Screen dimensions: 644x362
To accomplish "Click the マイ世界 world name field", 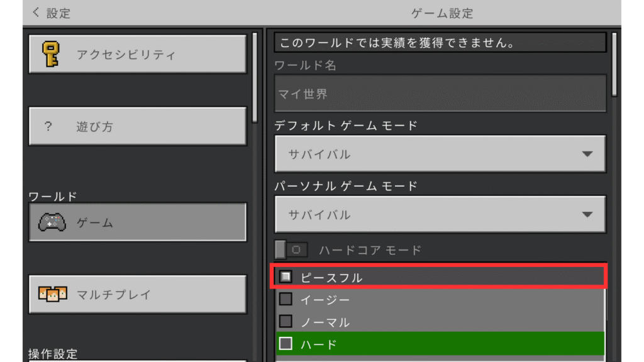I will click(440, 94).
